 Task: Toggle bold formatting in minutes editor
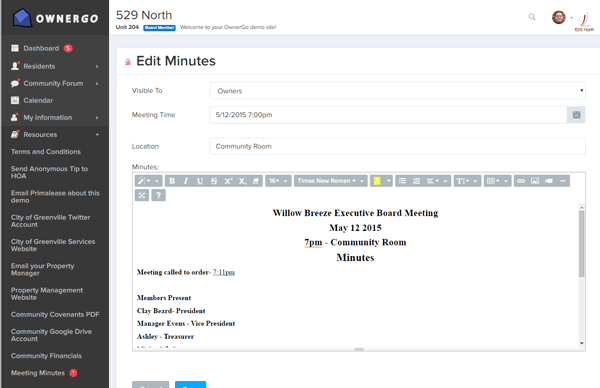tap(172, 181)
